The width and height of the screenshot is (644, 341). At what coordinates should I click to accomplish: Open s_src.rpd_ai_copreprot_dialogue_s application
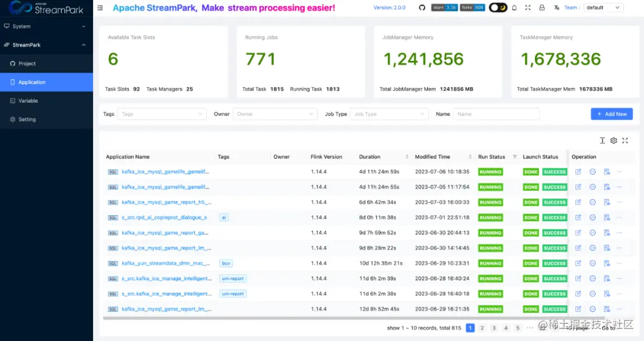(165, 218)
